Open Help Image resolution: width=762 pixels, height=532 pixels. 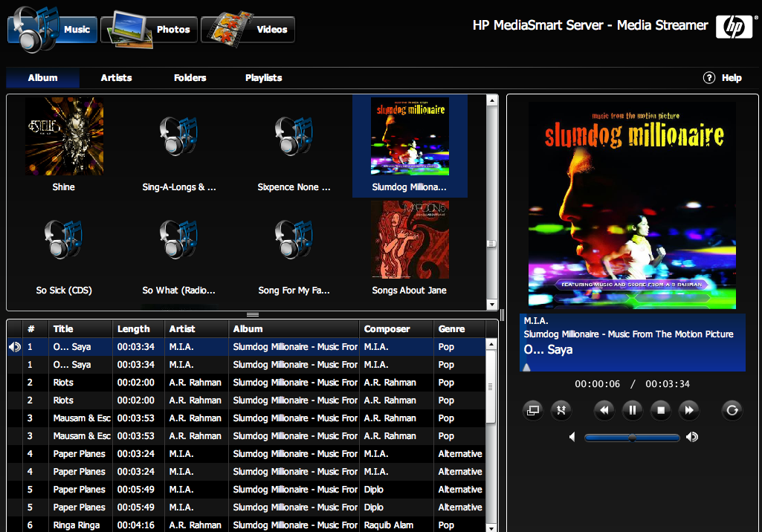coord(722,78)
